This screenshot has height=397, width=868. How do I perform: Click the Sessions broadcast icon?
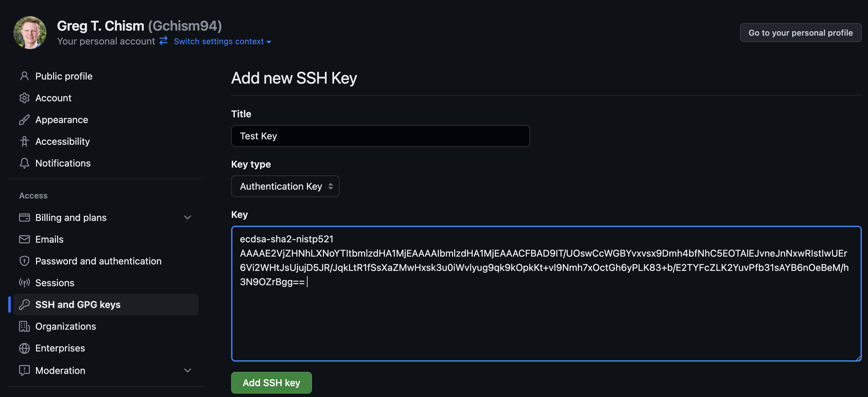[24, 283]
